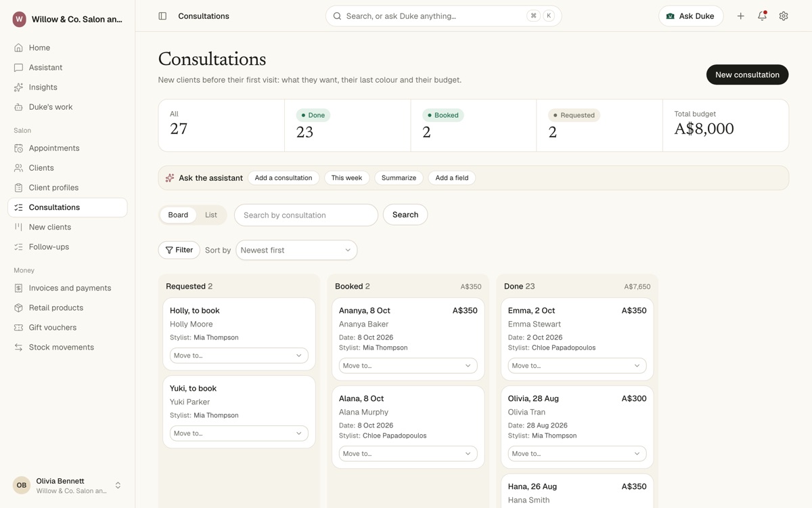Click the New clients board icon
This screenshot has height=508, width=812.
18,227
